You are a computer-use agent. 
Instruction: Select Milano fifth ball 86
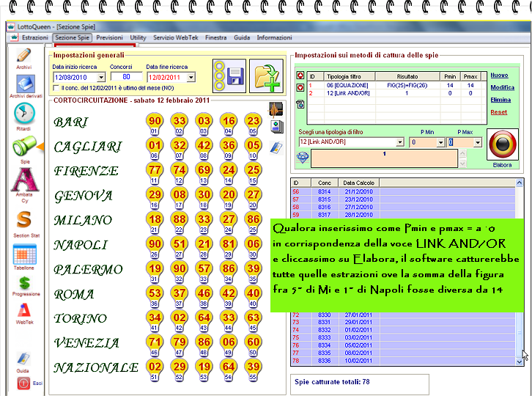click(x=253, y=219)
